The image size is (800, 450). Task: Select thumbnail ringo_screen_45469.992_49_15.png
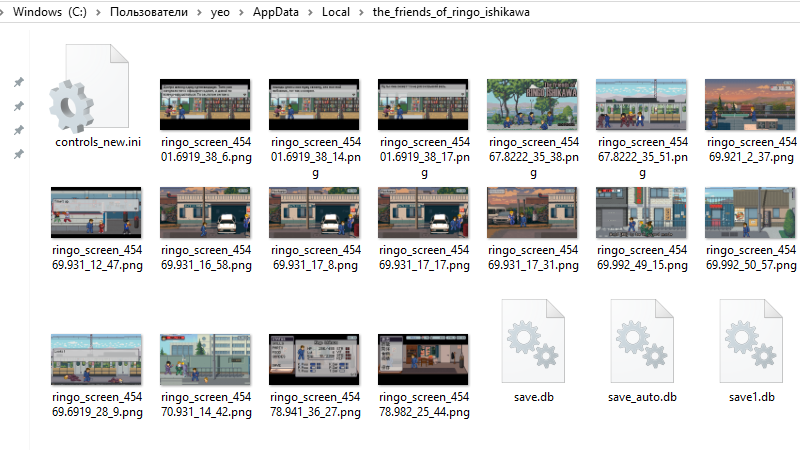[641, 212]
